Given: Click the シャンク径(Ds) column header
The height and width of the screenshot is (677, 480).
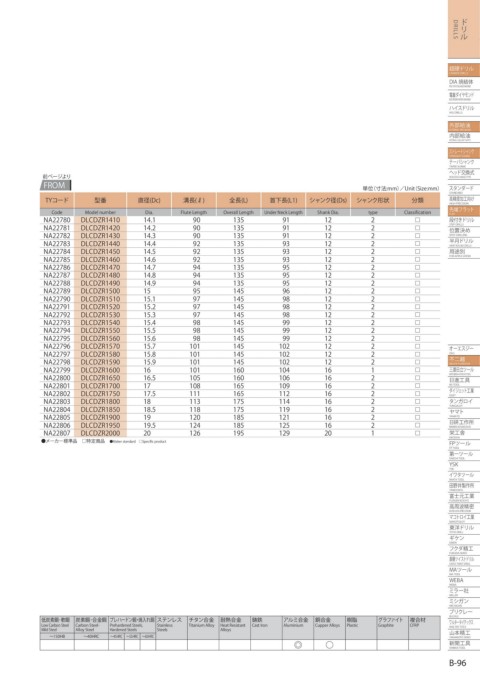Looking at the screenshot, I should coord(328,200).
